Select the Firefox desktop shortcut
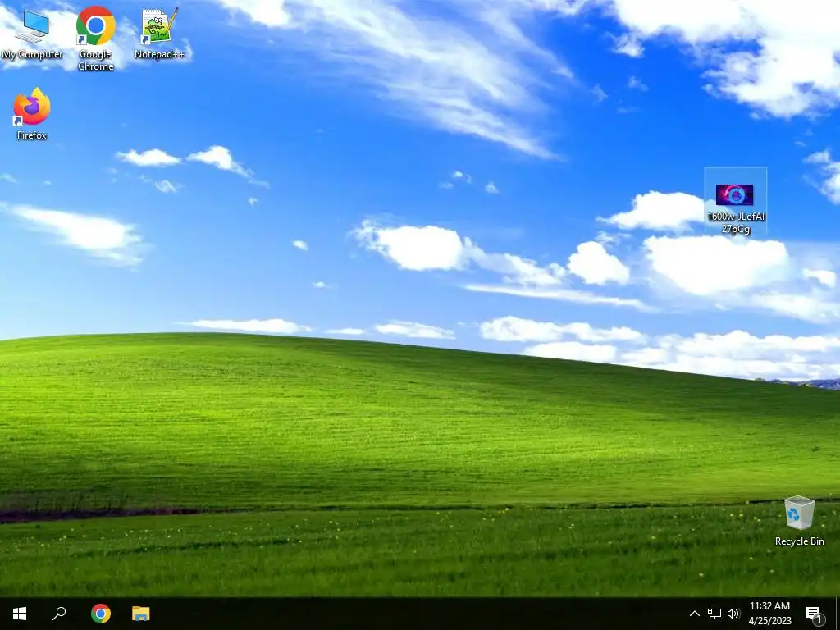Viewport: 840px width, 630px height. [32, 114]
